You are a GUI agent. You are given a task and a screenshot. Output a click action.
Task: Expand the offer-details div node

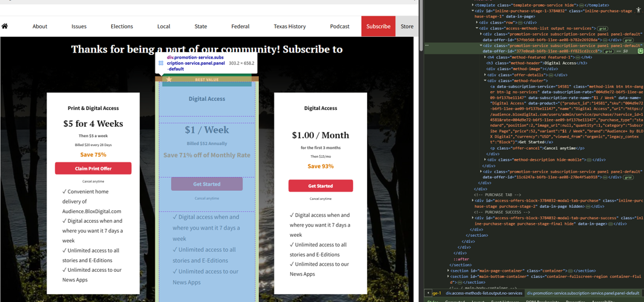tap(485, 75)
